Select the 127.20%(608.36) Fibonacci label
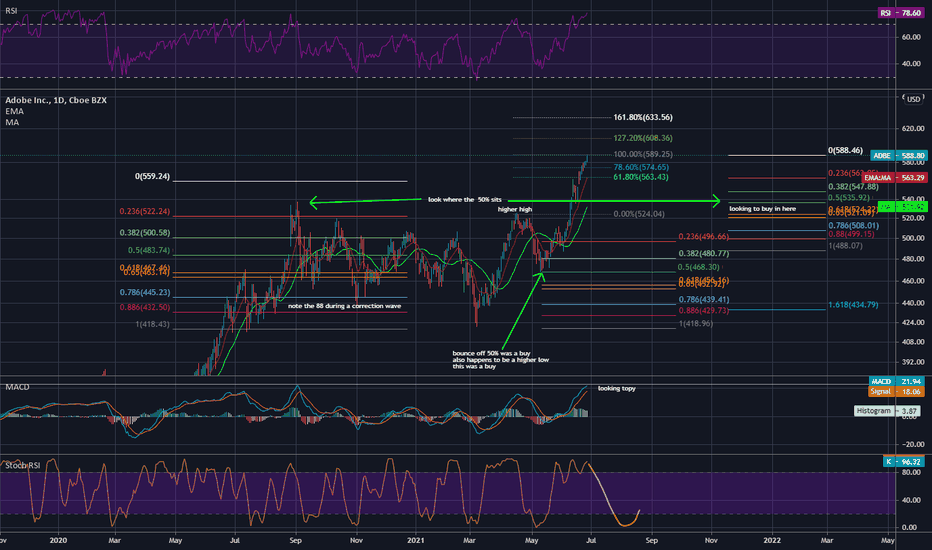This screenshot has width=932, height=550. [x=643, y=138]
